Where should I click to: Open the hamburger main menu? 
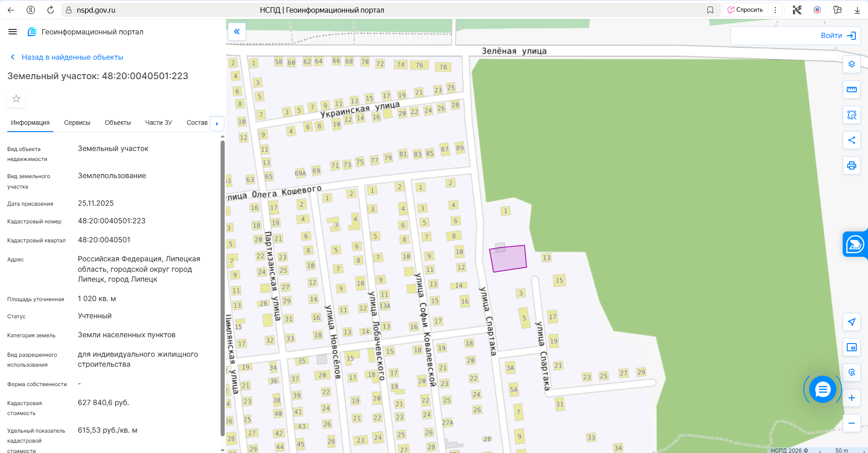tap(13, 32)
